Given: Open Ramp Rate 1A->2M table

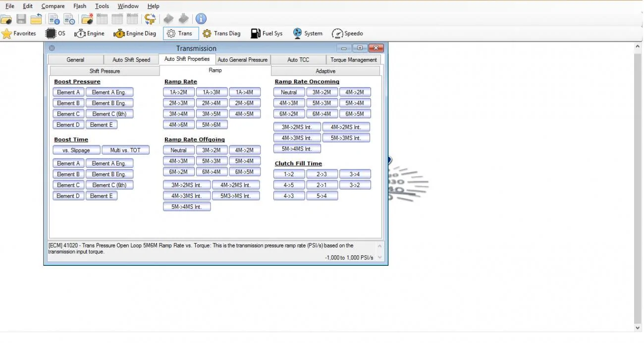Looking at the screenshot, I should (x=178, y=92).
